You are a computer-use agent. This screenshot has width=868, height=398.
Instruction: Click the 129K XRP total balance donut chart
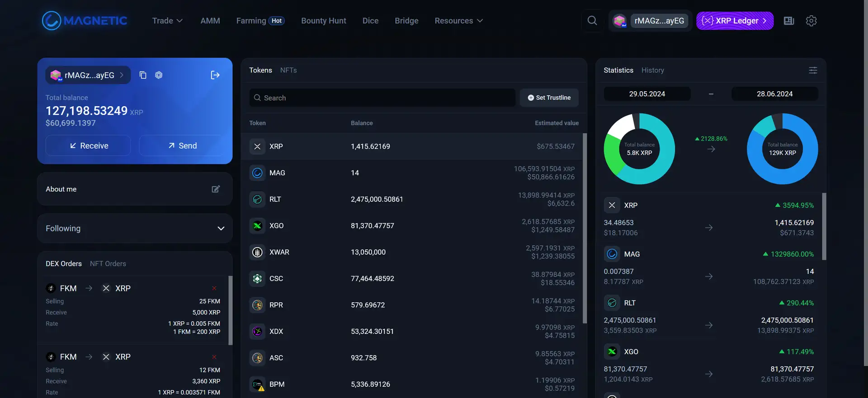point(782,149)
